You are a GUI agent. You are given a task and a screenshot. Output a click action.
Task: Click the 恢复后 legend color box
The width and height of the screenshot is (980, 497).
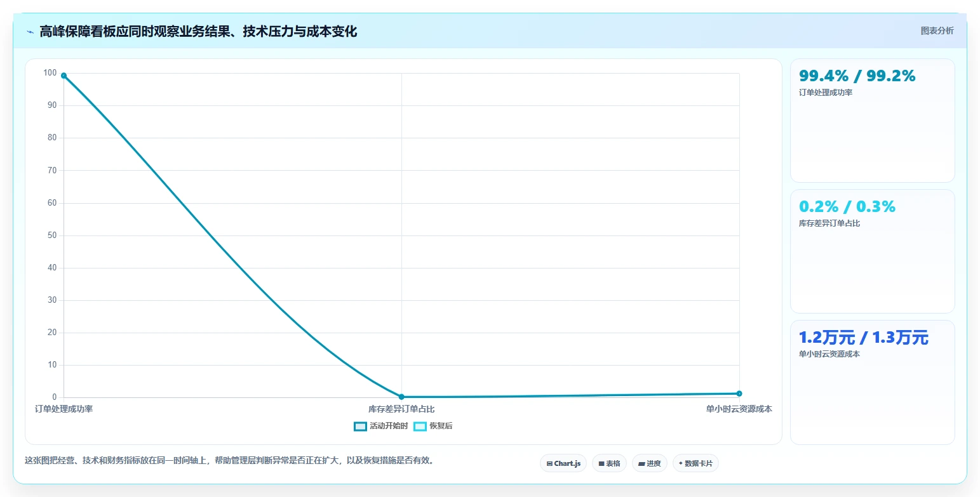tap(420, 427)
